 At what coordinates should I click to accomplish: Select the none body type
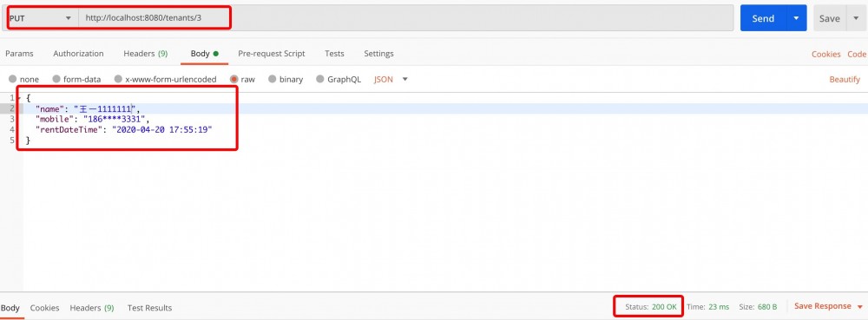(23, 79)
